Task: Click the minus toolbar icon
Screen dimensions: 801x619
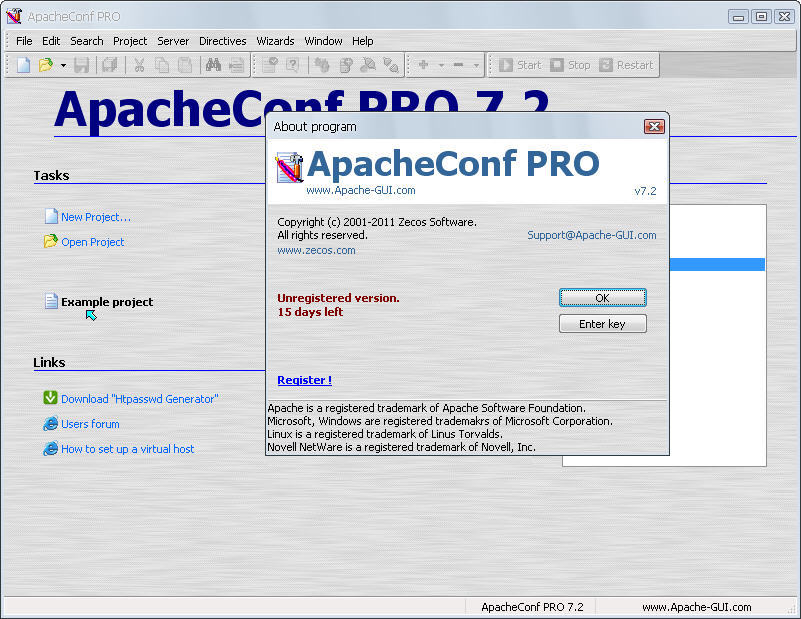Action: pos(458,65)
